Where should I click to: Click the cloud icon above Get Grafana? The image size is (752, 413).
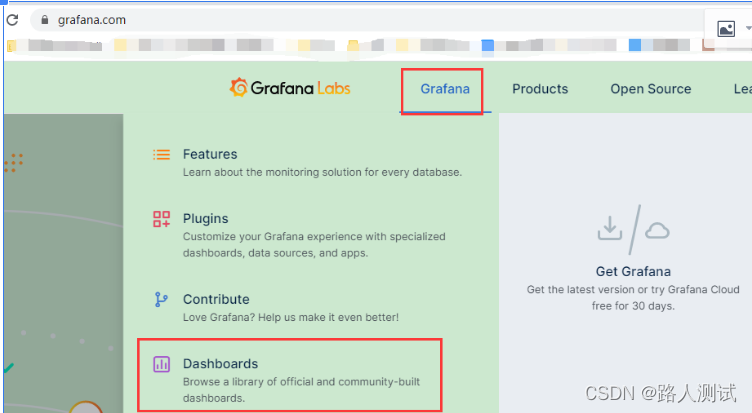point(657,231)
